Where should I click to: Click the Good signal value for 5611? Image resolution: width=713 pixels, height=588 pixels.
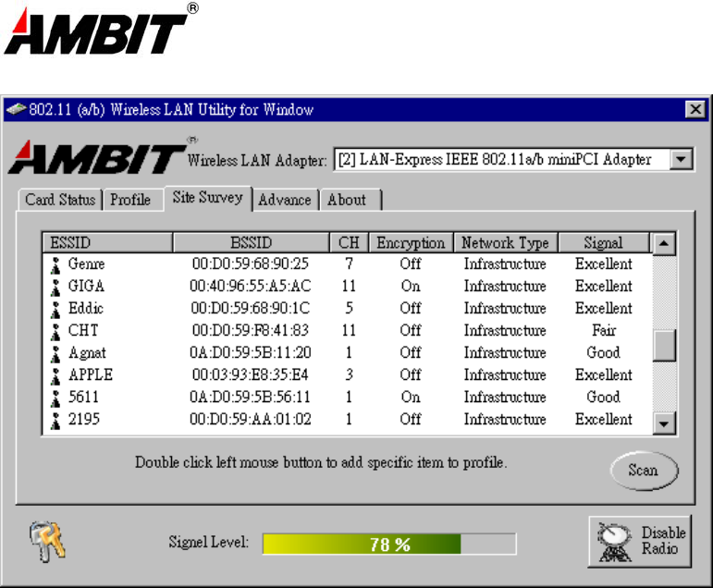point(603,397)
